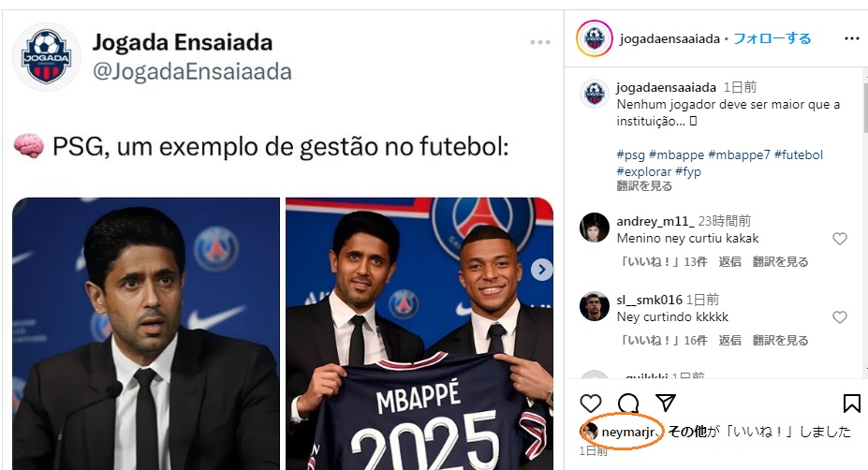Like andrey_m11_'s comment
Viewport: 868px width, 470px height.
[x=840, y=239]
